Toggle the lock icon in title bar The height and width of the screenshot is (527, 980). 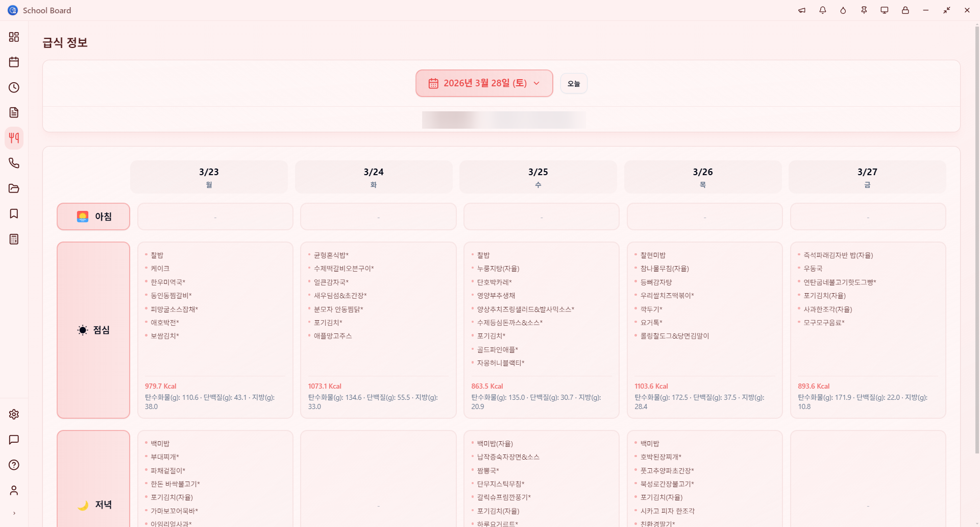pos(905,10)
